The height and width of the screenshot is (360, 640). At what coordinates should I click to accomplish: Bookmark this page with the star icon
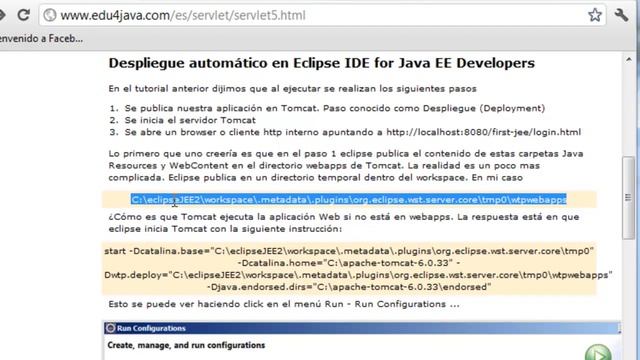(595, 15)
